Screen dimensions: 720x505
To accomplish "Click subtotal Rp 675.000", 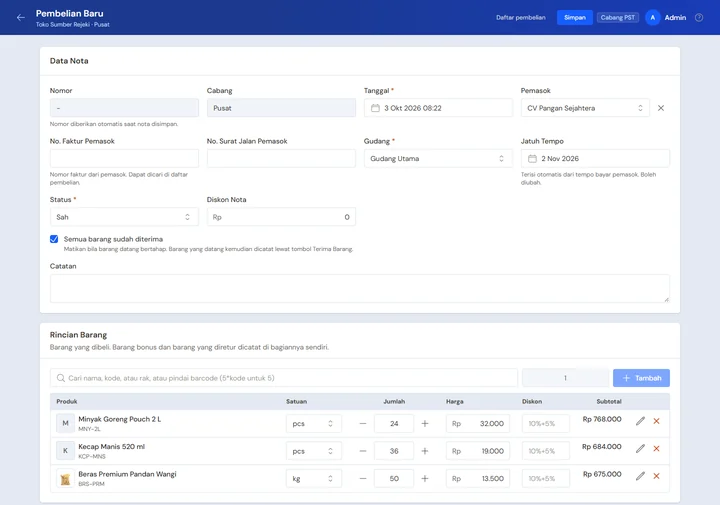I will pyautogui.click(x=602, y=474).
